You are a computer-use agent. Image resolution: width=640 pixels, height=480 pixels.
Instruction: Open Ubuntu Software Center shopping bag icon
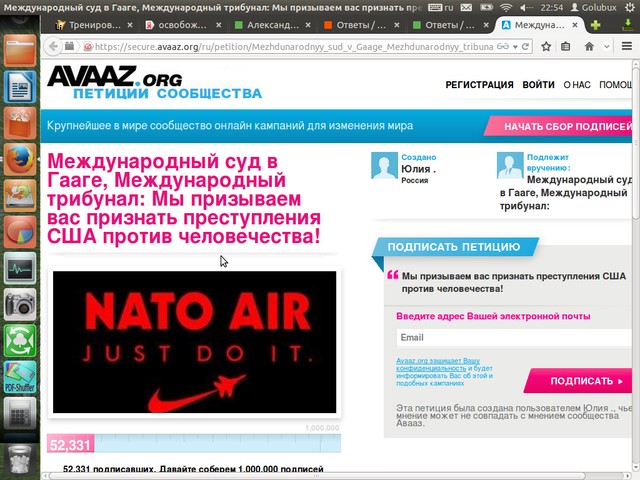click(20, 123)
